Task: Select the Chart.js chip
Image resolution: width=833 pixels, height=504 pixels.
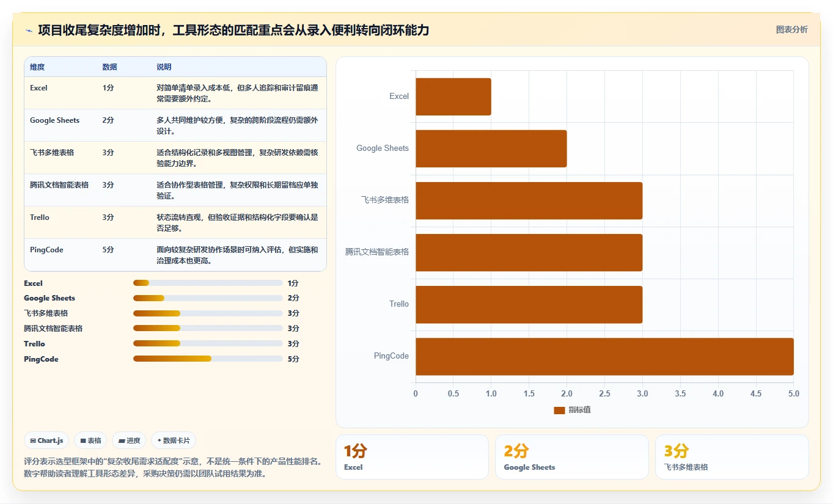Action: [x=46, y=440]
